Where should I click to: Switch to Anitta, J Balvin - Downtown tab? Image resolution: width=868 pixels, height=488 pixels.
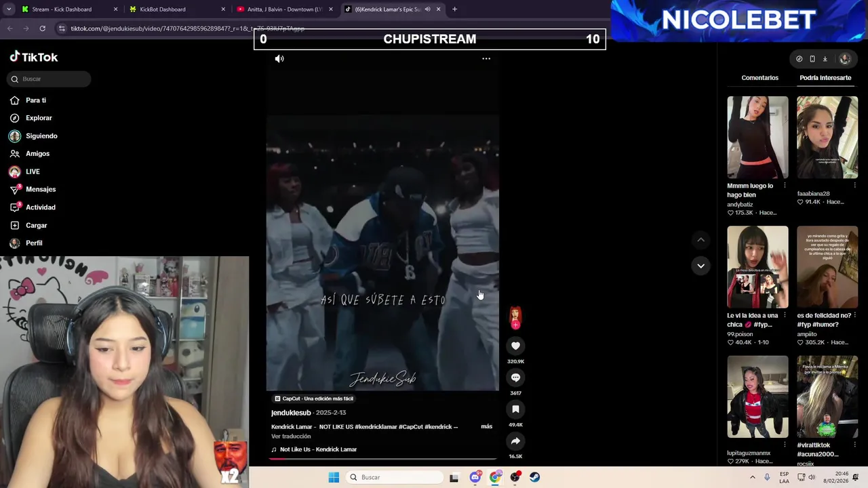click(x=283, y=9)
